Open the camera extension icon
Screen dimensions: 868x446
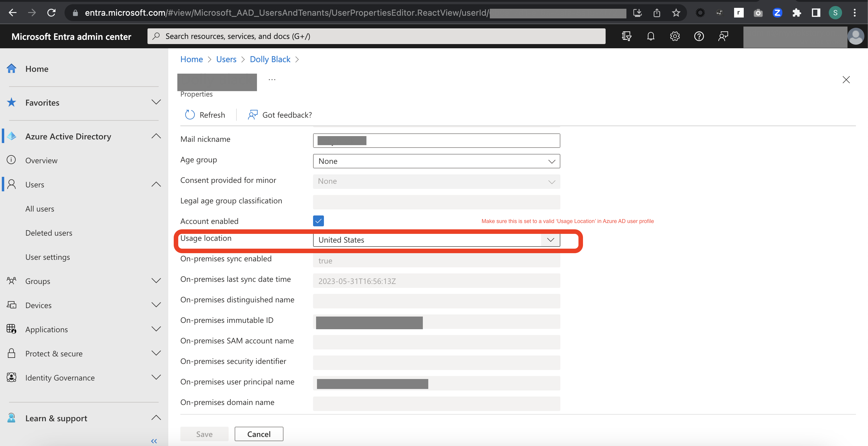758,13
